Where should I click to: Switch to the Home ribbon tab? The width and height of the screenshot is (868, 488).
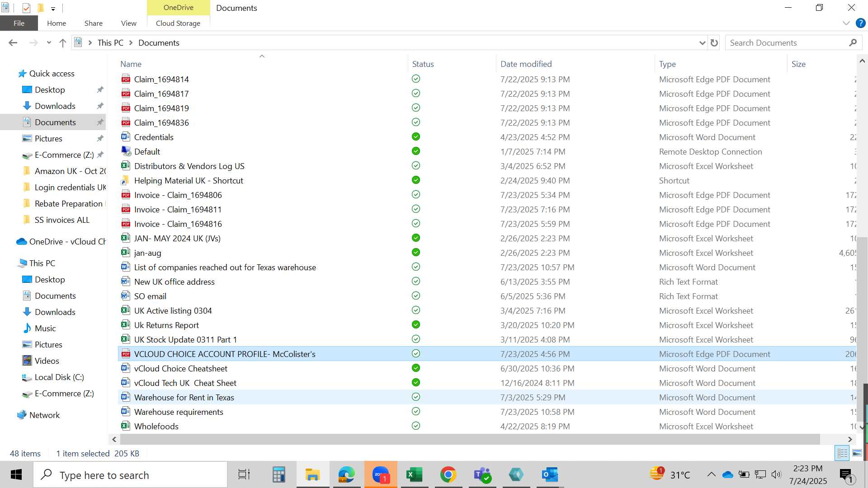pos(57,23)
